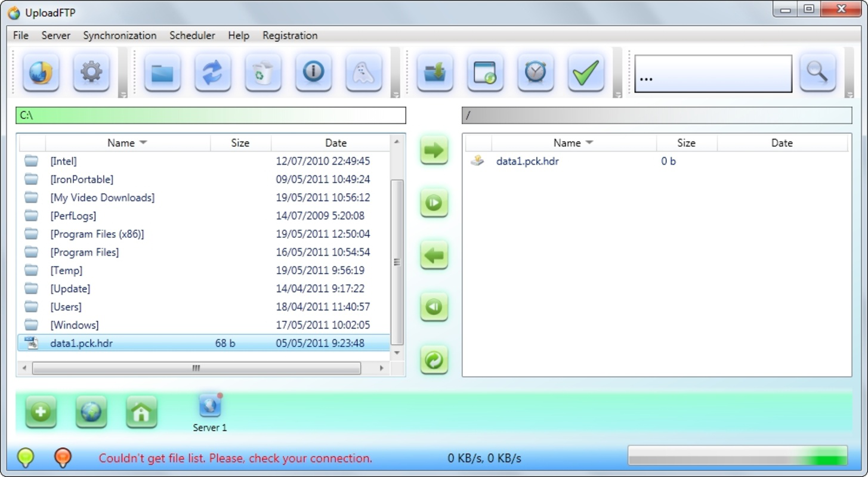Image resolution: width=868 pixels, height=477 pixels.
Task: Open the connection settings gear icon
Action: pos(91,72)
